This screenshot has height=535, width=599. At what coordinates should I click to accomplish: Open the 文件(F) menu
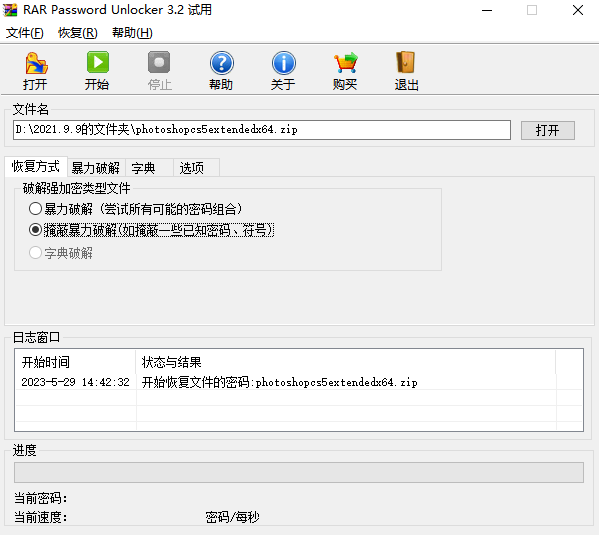(x=24, y=33)
